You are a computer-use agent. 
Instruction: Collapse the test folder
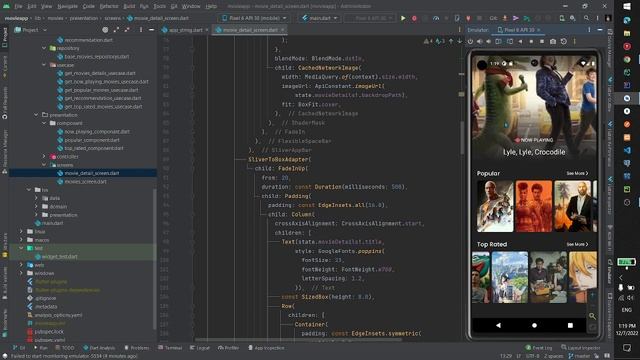point(21,248)
